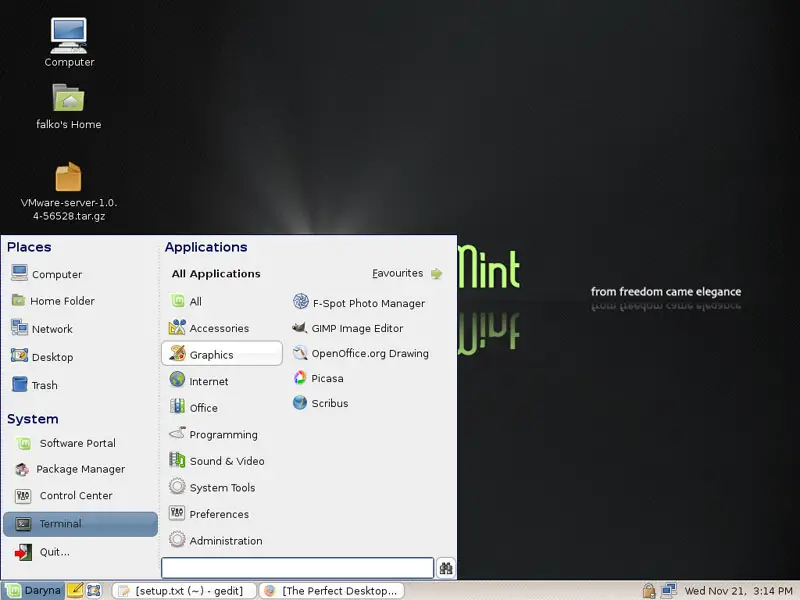Click the binoculars search button

tap(446, 568)
